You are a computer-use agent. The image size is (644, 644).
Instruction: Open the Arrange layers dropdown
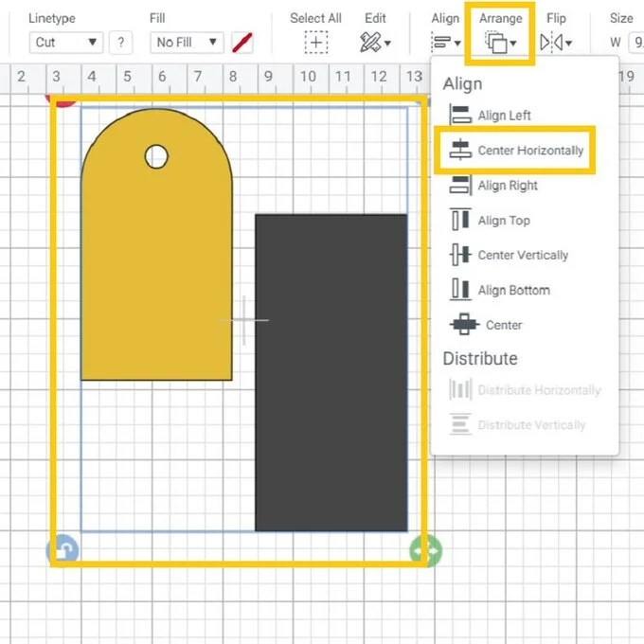pos(501,43)
